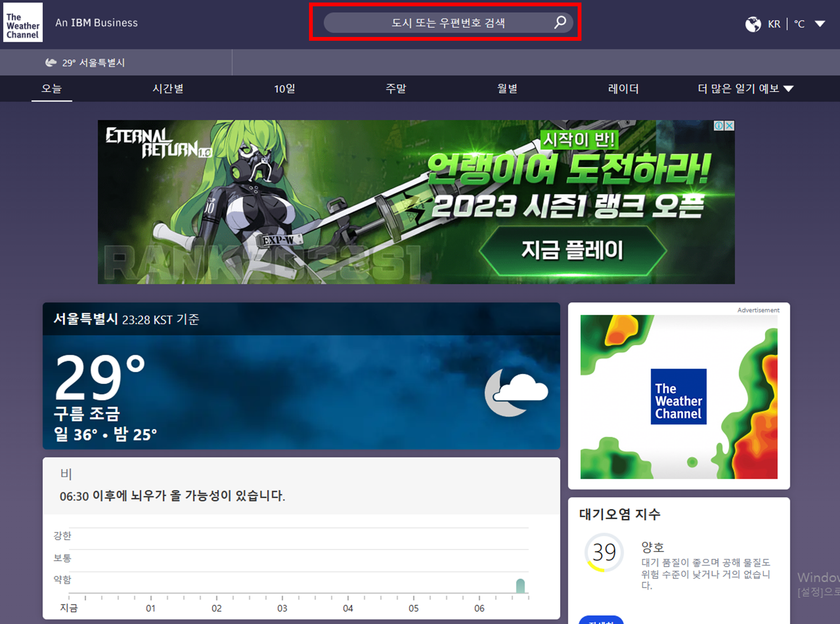Viewport: 840px width, 624px height.
Task: Select the 월별 tab
Action: [x=507, y=89]
